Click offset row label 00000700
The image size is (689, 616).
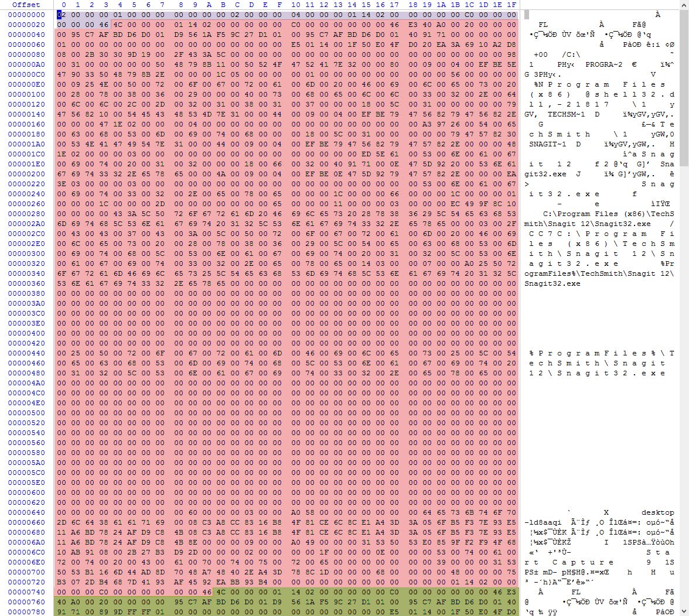tap(26, 572)
